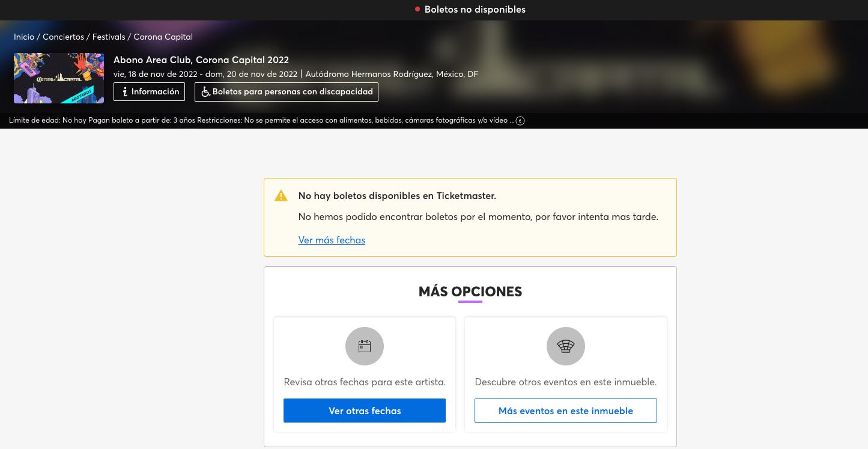
Task: Click the event title Abono Area Club
Action: tap(201, 60)
